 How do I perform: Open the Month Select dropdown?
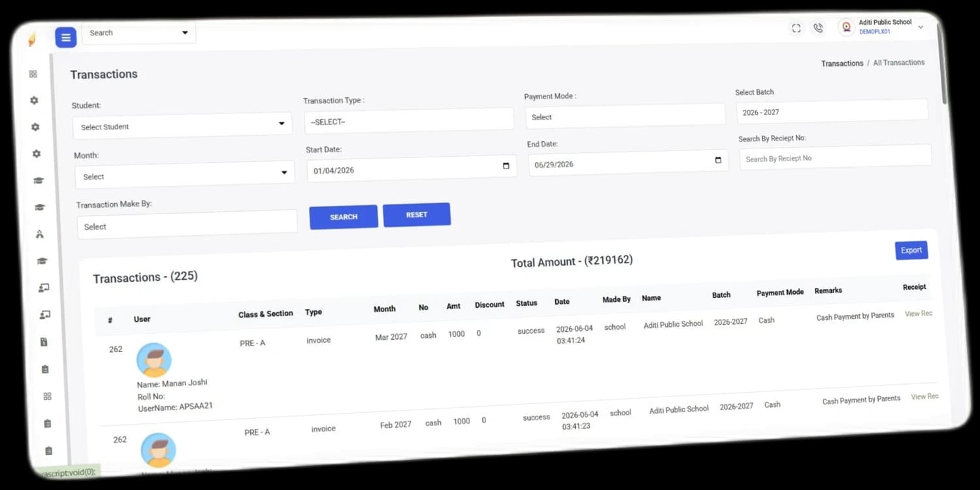click(x=185, y=175)
